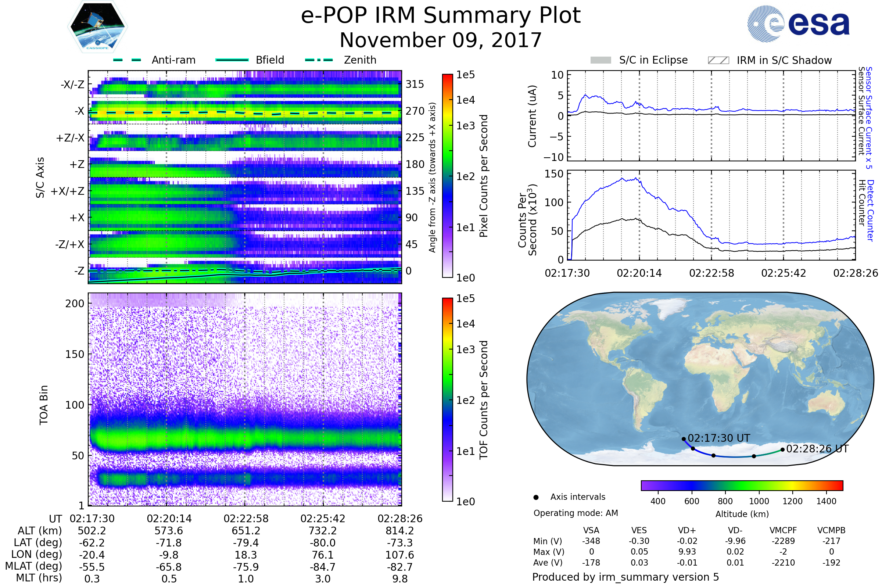Click the 02:17:30 UT start point on map

684,439
